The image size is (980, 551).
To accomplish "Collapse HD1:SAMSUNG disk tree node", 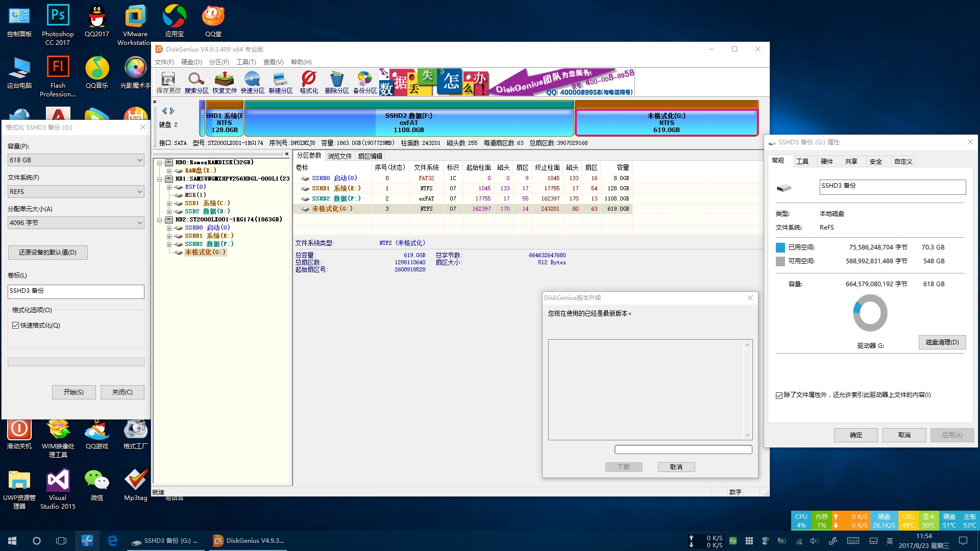I will pyautogui.click(x=160, y=179).
